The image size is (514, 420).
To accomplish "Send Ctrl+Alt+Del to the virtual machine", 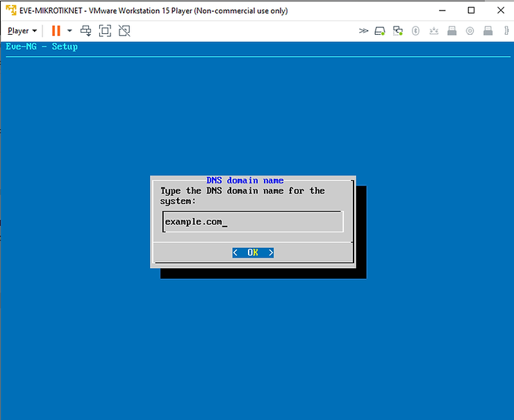I will pyautogui.click(x=86, y=31).
